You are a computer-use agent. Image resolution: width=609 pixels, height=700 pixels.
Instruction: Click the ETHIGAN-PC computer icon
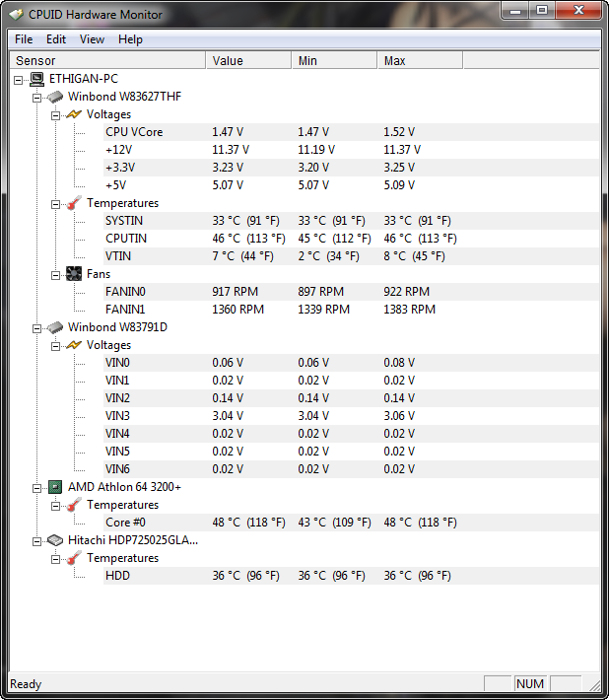click(37, 79)
